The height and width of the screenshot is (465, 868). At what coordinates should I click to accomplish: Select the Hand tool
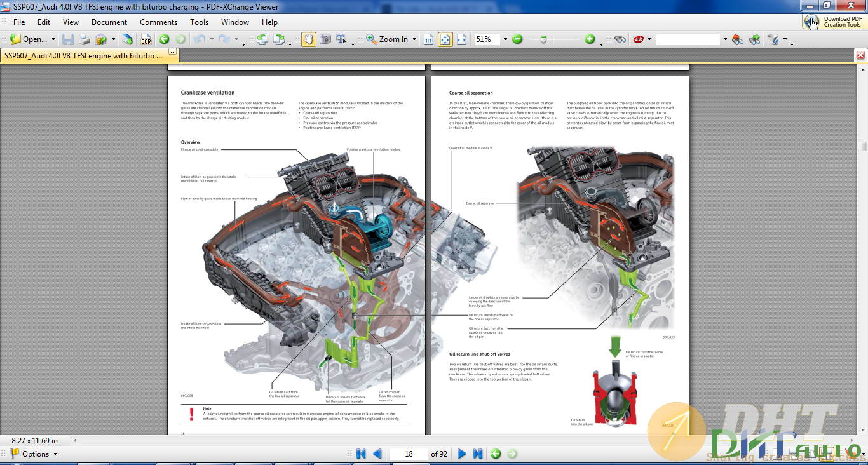tap(308, 39)
